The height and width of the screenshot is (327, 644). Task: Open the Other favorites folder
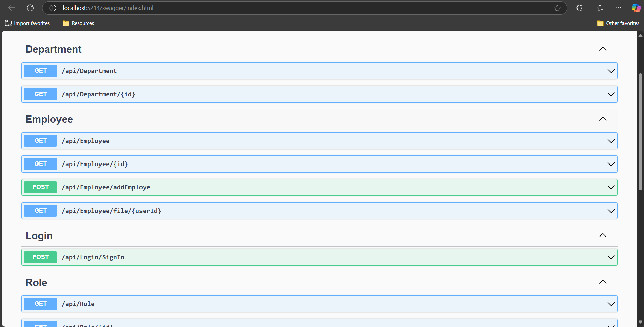point(618,23)
